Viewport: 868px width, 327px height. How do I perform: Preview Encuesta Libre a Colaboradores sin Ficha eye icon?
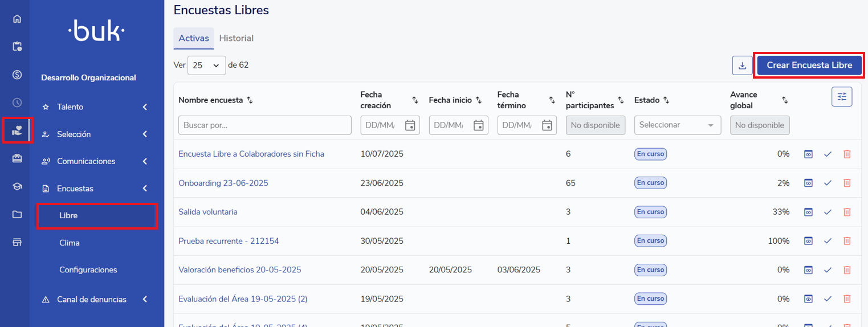coord(808,154)
